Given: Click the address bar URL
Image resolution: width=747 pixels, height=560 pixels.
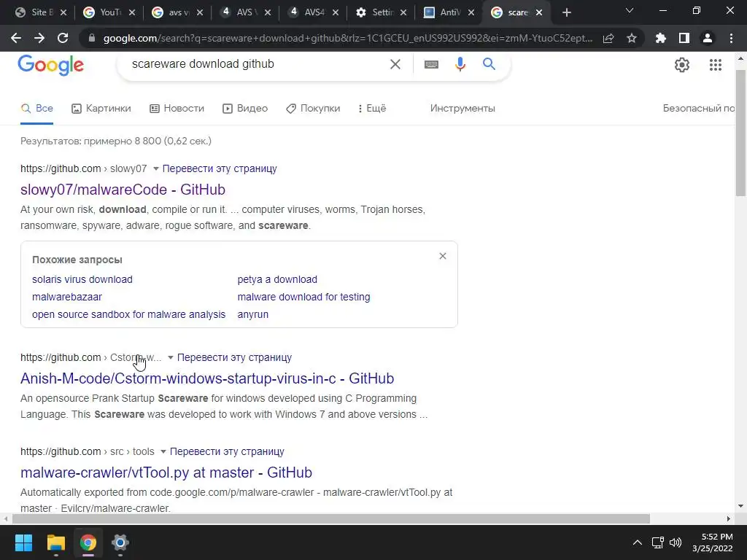Looking at the screenshot, I should pos(348,38).
